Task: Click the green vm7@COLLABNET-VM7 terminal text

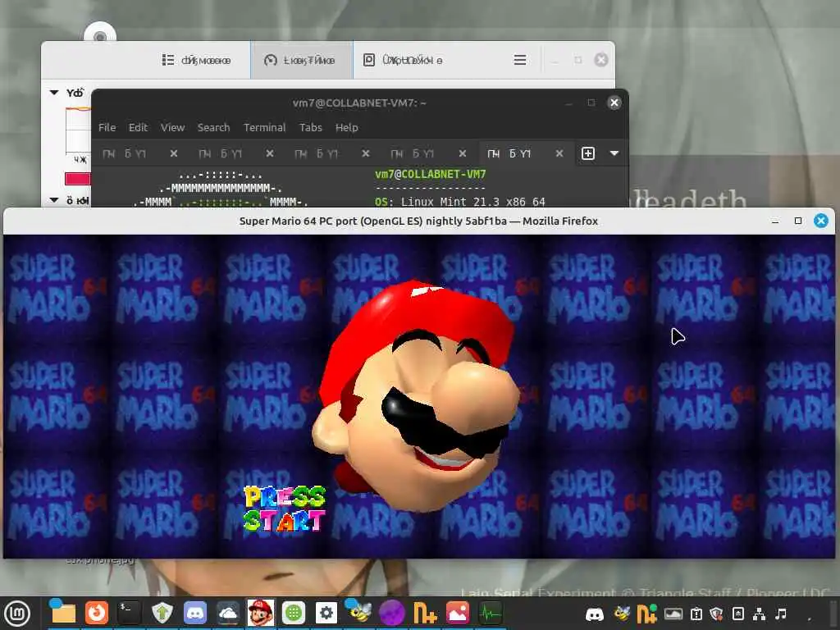Action: [x=430, y=174]
